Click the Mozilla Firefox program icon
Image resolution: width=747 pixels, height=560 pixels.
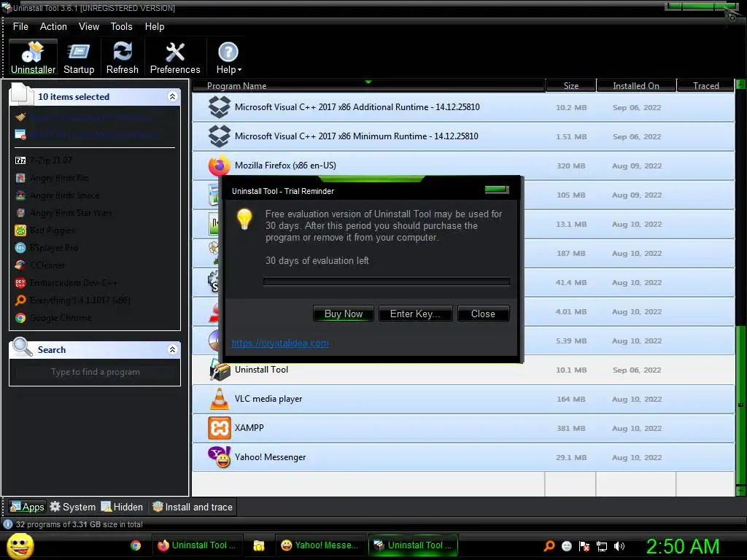219,166
